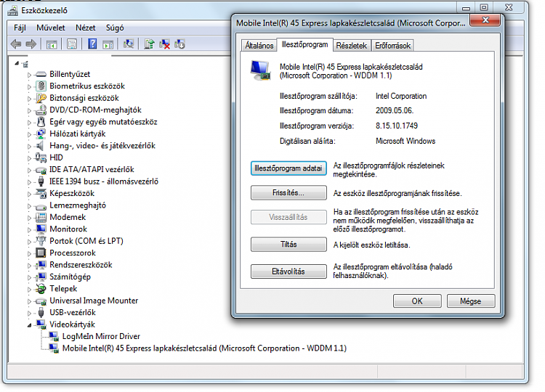The image size is (545, 392).
Task: Open the Properties sheet toolbar icon
Action: 72,44
